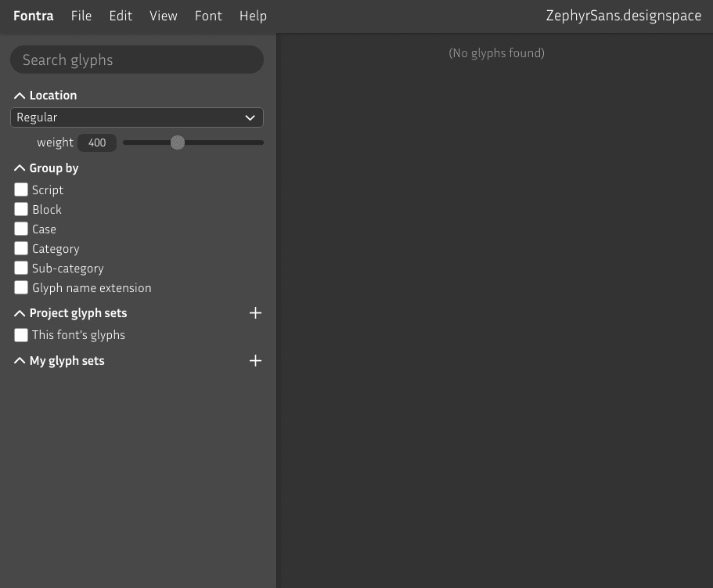Toggle the Case grouping option
The height and width of the screenshot is (588, 713).
[21, 229]
